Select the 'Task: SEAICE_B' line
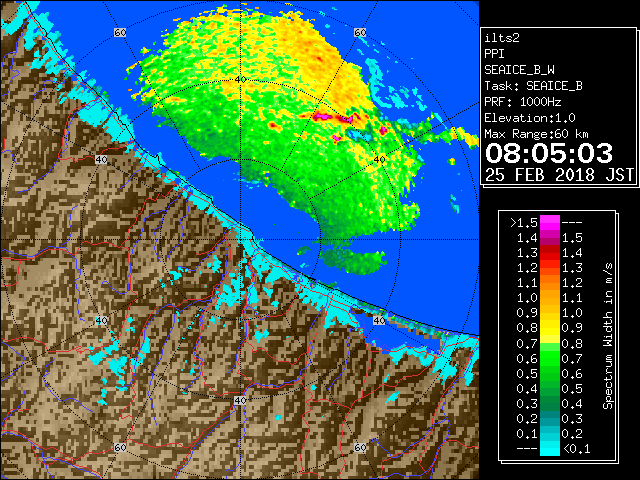This screenshot has width=640, height=480. click(533, 86)
